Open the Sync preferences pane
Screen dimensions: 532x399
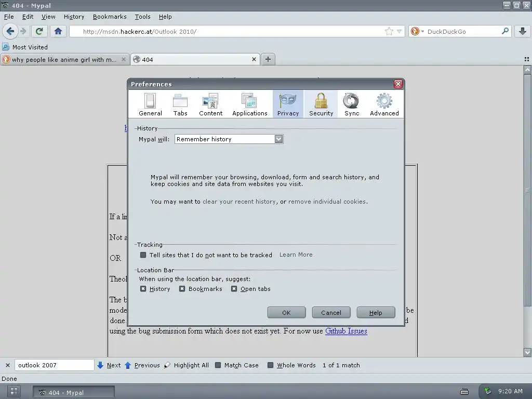[352, 104]
